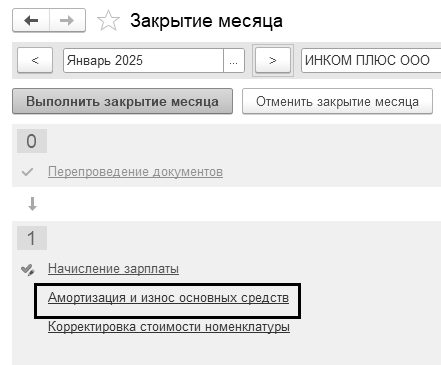
Task: Click the down arrow between stages
Action: coord(32,204)
